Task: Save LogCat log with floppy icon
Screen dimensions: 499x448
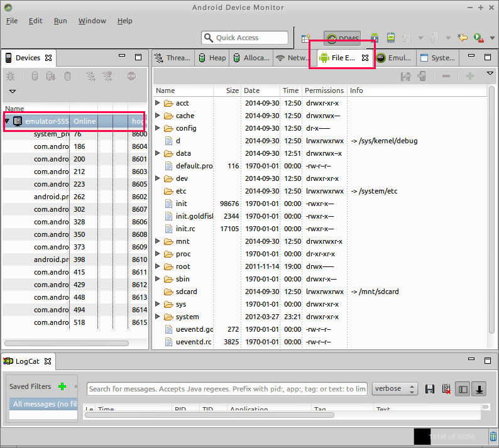Action: 430,389
